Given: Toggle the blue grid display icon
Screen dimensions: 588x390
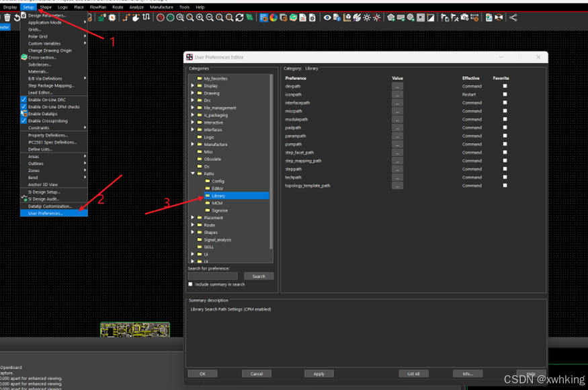Looking at the screenshot, I should coord(263,17).
